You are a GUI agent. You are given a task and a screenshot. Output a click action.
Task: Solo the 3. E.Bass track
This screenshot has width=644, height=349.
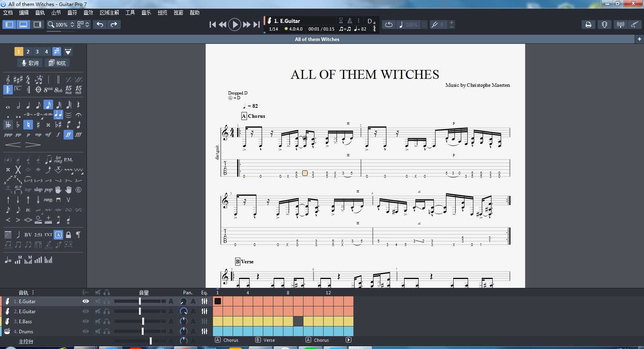(x=107, y=321)
